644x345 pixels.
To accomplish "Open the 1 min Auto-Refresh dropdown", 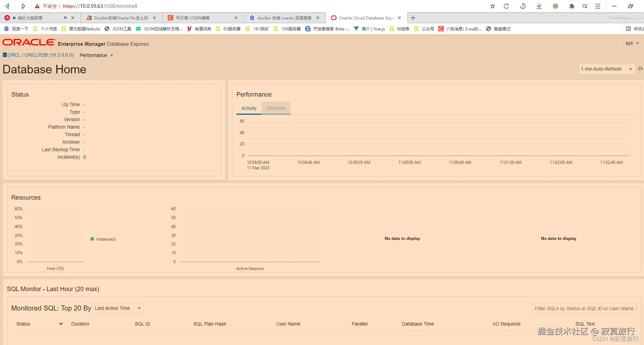I will pyautogui.click(x=607, y=69).
